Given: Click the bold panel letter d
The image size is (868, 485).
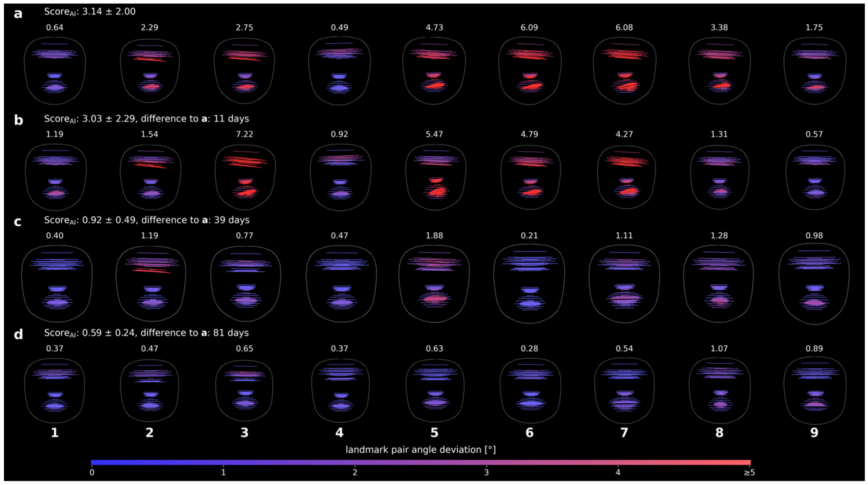Looking at the screenshot, I should click(x=18, y=334).
